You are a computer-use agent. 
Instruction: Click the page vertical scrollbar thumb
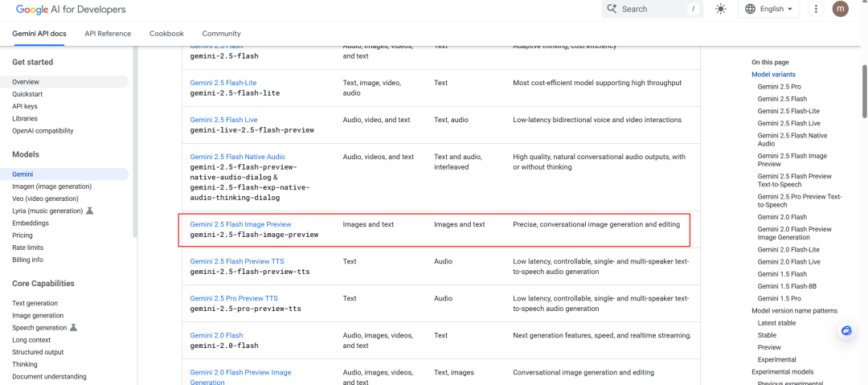coord(865,92)
